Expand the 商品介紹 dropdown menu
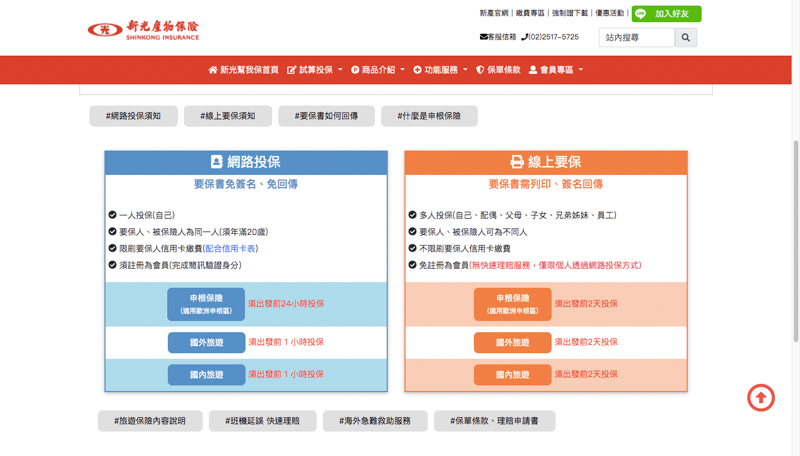This screenshot has height=456, width=800. tap(378, 70)
